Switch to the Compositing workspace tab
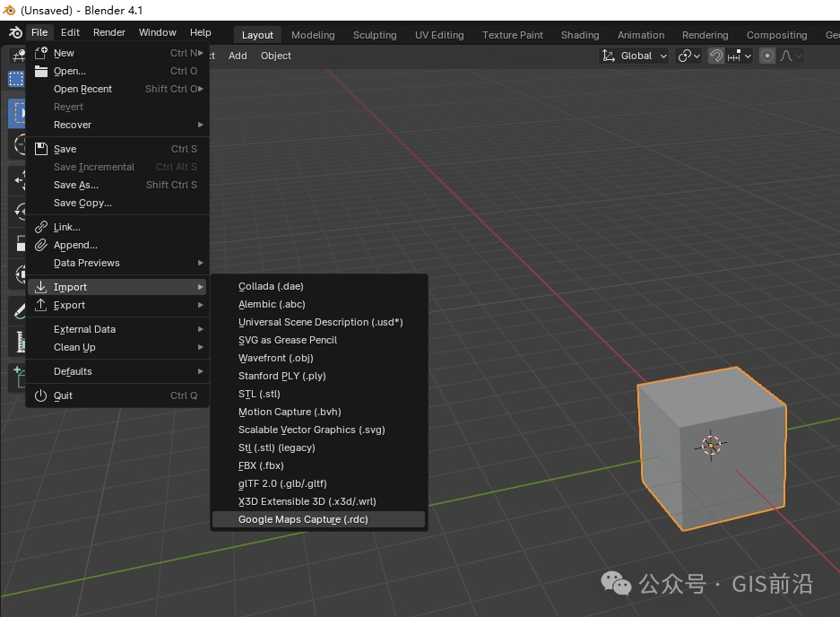840x617 pixels. [x=776, y=35]
